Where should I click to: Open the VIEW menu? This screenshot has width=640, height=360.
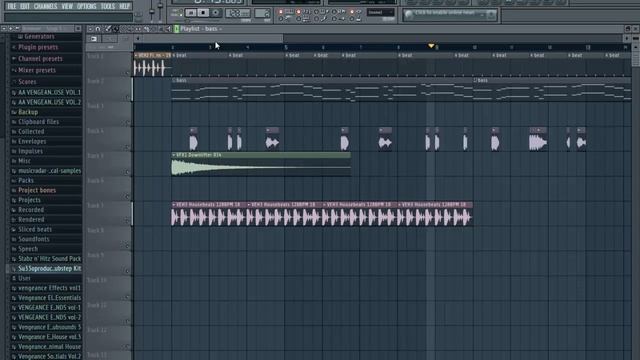(x=67, y=6)
